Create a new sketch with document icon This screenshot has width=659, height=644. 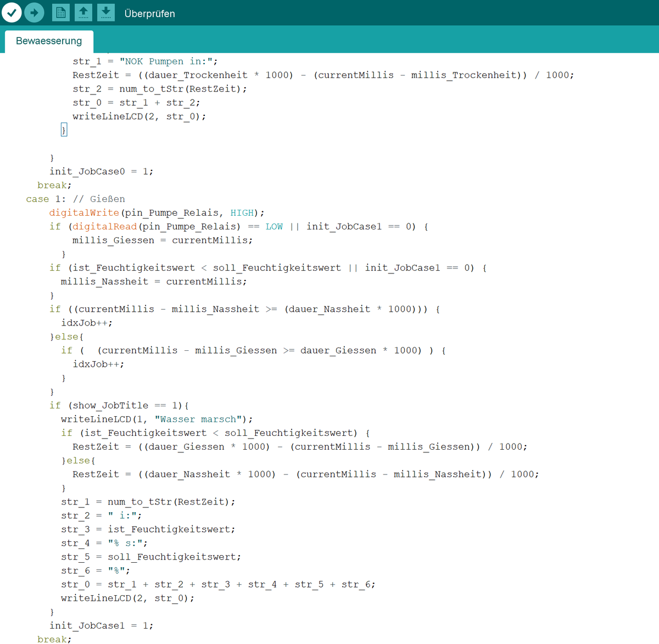(60, 12)
